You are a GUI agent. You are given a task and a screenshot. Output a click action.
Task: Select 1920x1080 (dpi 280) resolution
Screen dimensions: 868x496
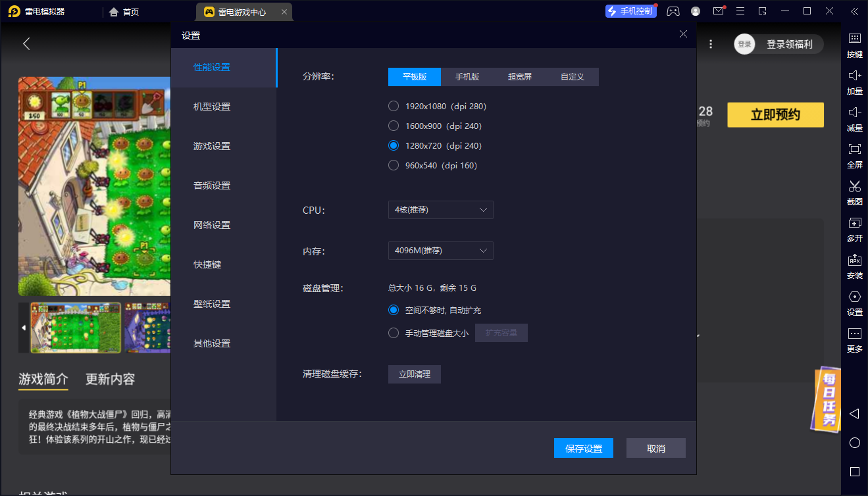pos(394,106)
